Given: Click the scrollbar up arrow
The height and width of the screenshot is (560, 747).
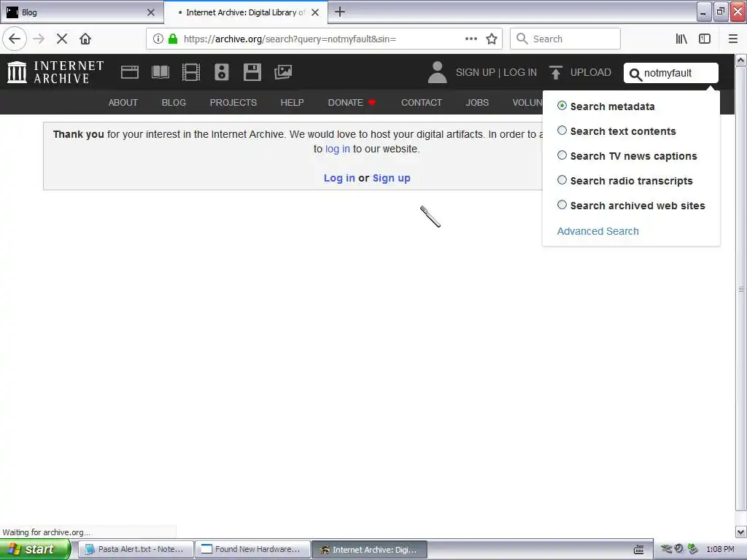Looking at the screenshot, I should coord(741,60).
